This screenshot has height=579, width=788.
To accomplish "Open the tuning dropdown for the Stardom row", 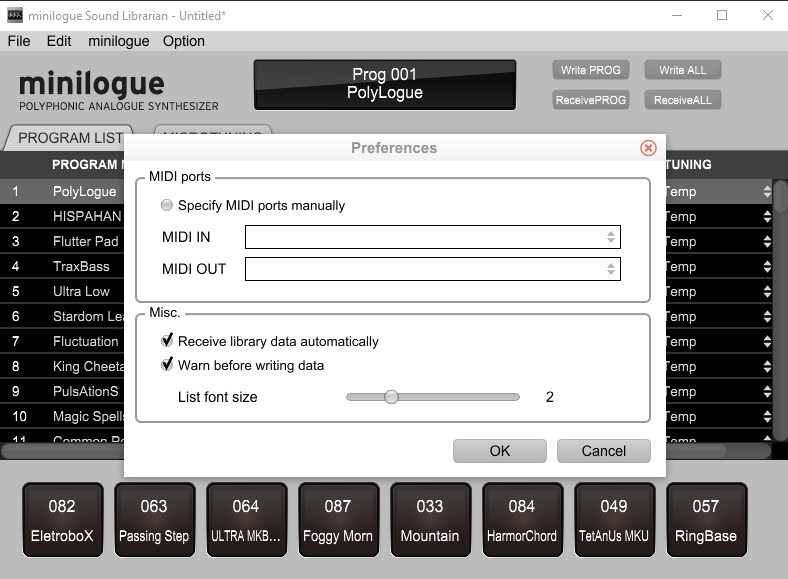I will pyautogui.click(x=767, y=317).
